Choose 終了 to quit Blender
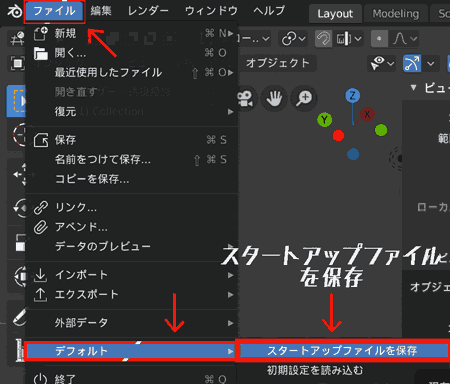Image resolution: width=450 pixels, height=384 pixels. coord(132,379)
